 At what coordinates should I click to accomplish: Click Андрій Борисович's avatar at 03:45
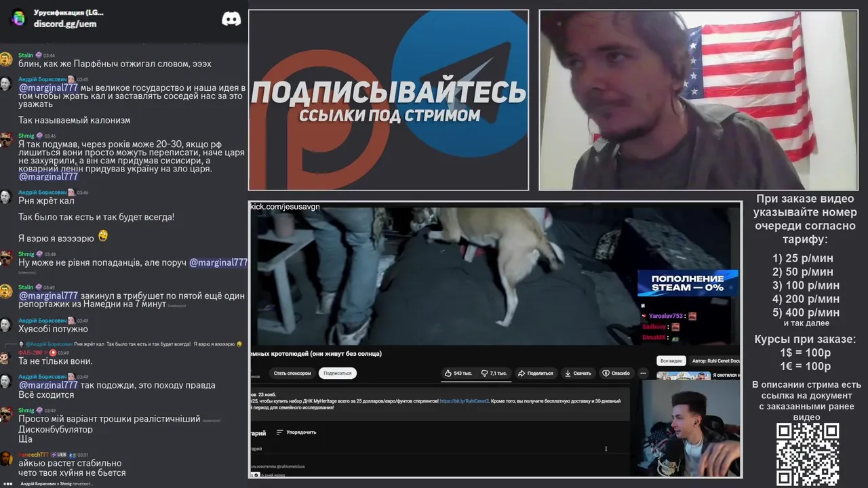6,83
